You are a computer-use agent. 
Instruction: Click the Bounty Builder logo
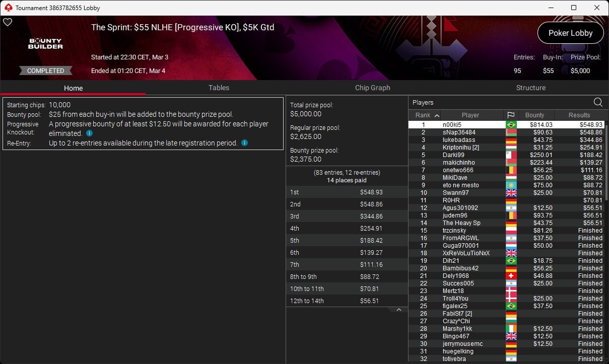tap(45, 44)
